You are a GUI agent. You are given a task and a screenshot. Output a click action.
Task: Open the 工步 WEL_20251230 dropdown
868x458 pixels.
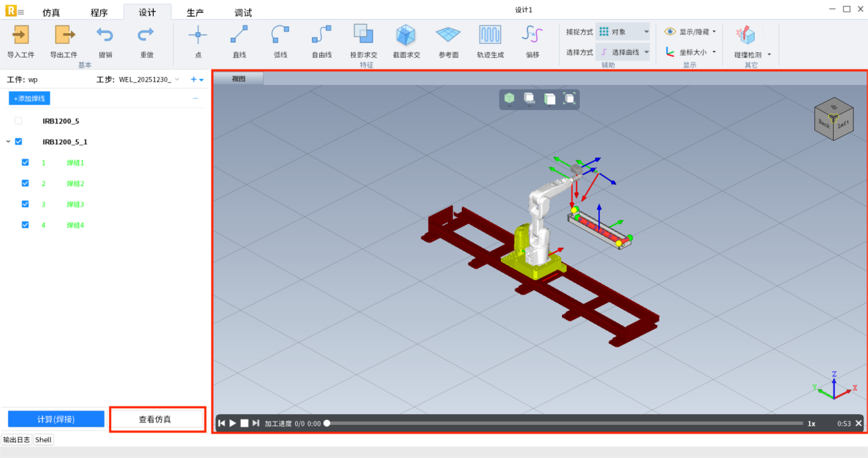coord(148,80)
